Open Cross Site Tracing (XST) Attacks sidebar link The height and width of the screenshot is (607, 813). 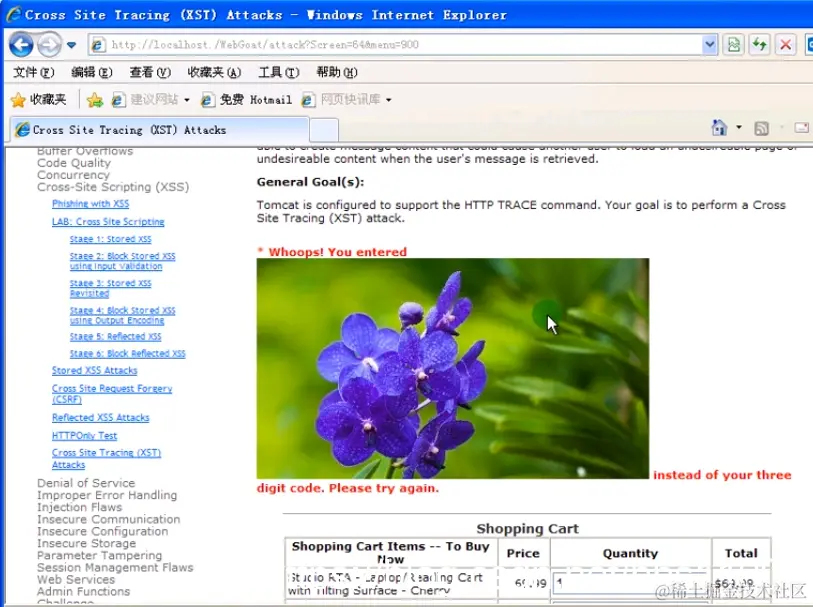click(106, 459)
